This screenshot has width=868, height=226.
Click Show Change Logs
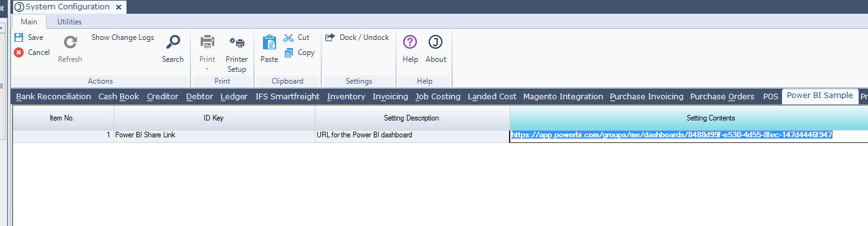(123, 37)
